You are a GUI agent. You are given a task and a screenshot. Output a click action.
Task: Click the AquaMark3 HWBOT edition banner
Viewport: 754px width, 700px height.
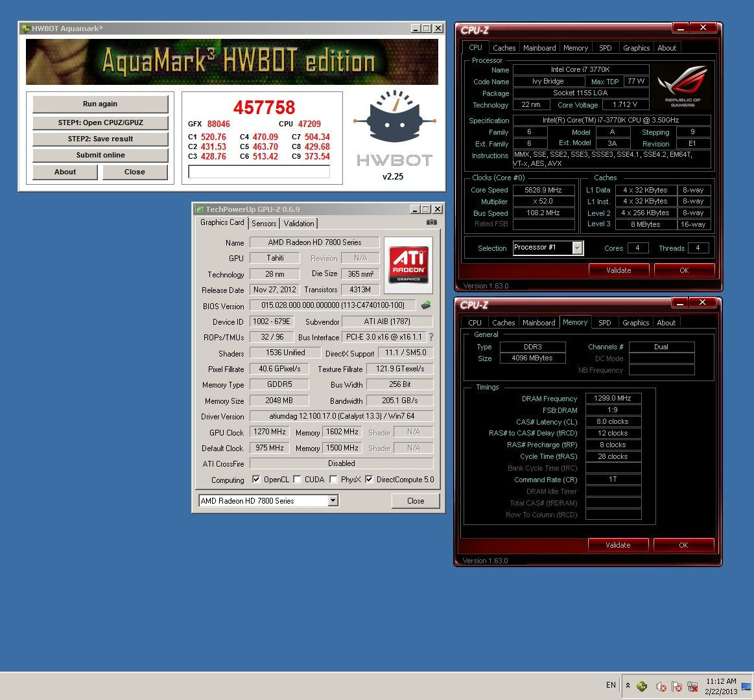point(232,62)
